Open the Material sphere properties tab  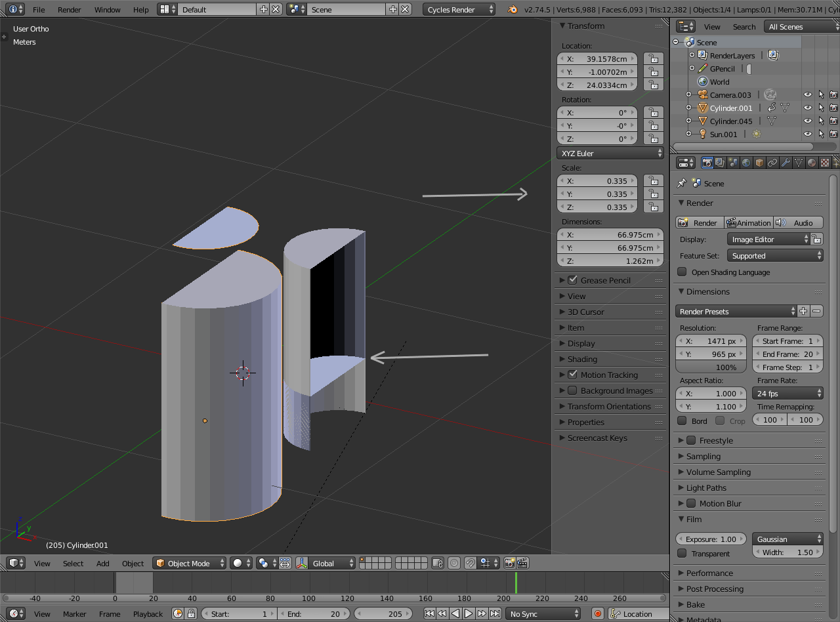[x=812, y=163]
